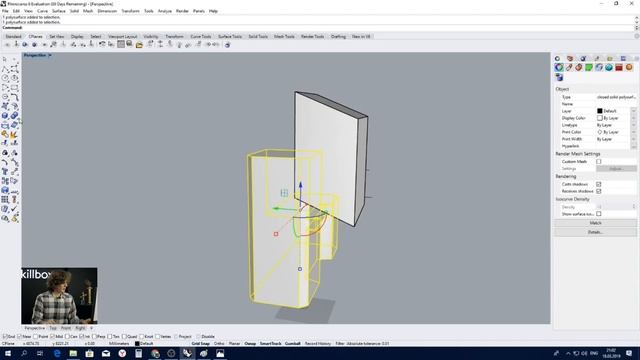Check the Custom Mesh checkbox
The image size is (640, 360).
(x=599, y=162)
